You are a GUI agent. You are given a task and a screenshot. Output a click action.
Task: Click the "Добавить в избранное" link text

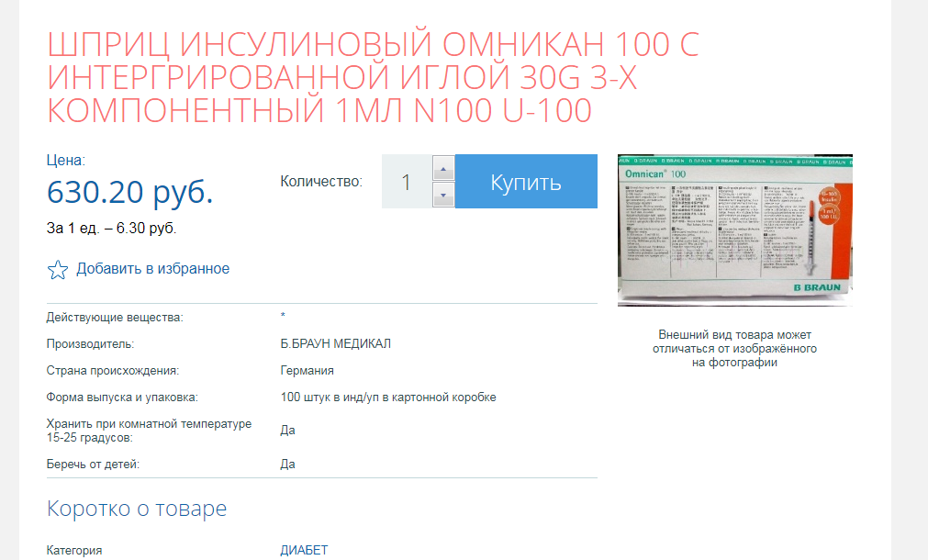coord(151,267)
